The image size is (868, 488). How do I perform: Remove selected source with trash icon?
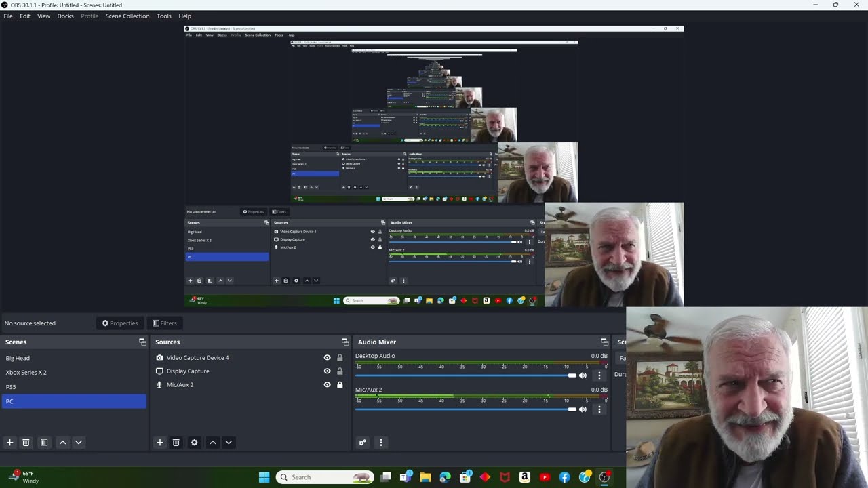176,443
